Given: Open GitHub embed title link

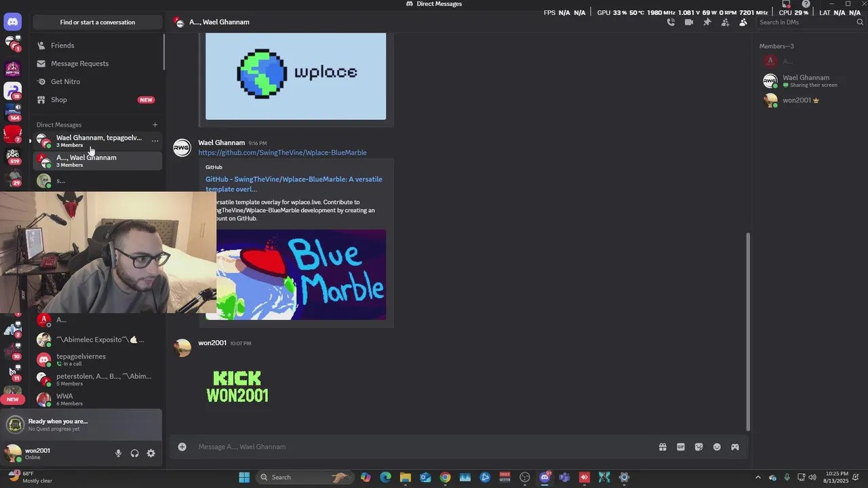Looking at the screenshot, I should (294, 184).
